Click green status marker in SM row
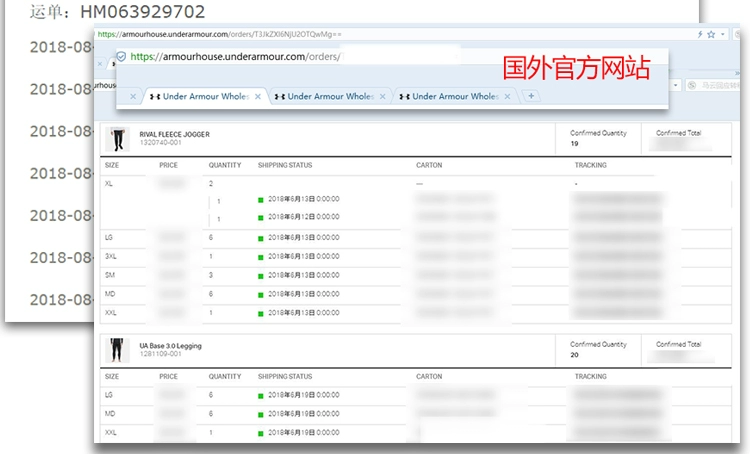The image size is (750, 454). pos(261,277)
